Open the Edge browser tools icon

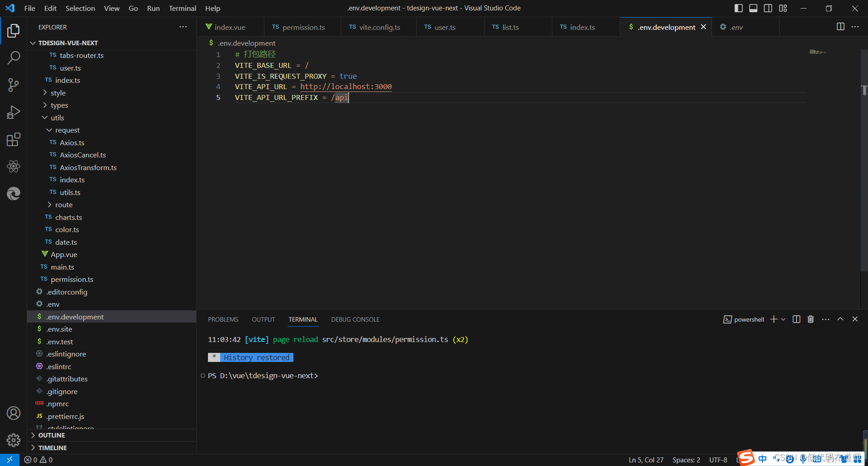pos(14,194)
